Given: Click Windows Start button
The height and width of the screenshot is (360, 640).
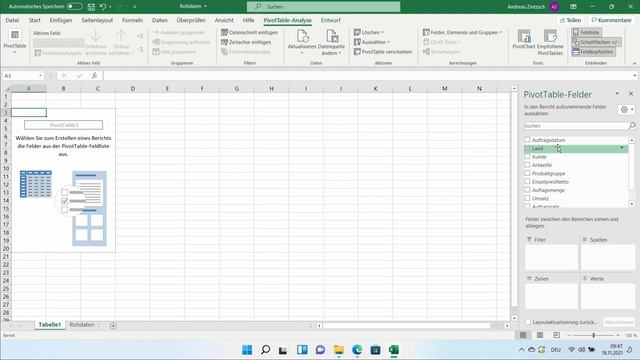Looking at the screenshot, I should pos(247,350).
